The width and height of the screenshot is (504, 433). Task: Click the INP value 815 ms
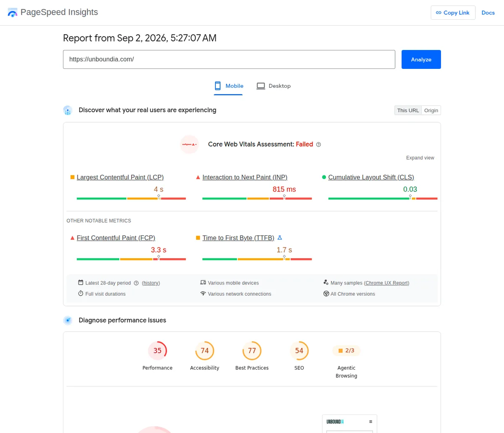point(284,189)
